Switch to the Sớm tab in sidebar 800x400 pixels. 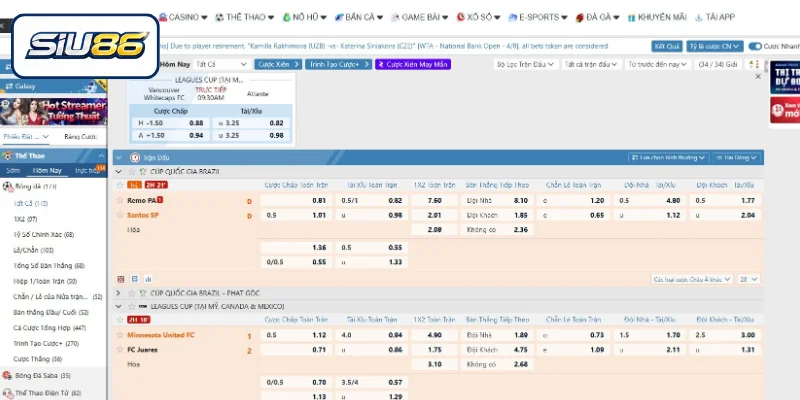click(13, 171)
